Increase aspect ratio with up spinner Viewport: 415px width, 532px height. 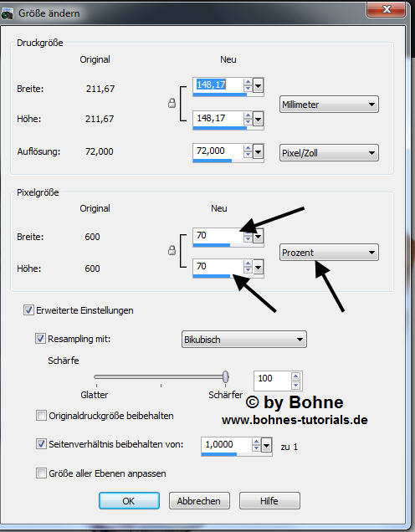point(257,442)
